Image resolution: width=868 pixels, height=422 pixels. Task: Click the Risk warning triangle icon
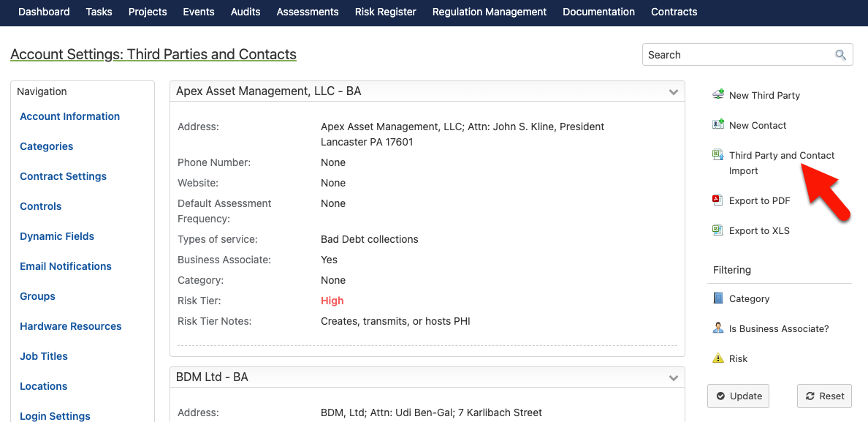pyautogui.click(x=718, y=358)
